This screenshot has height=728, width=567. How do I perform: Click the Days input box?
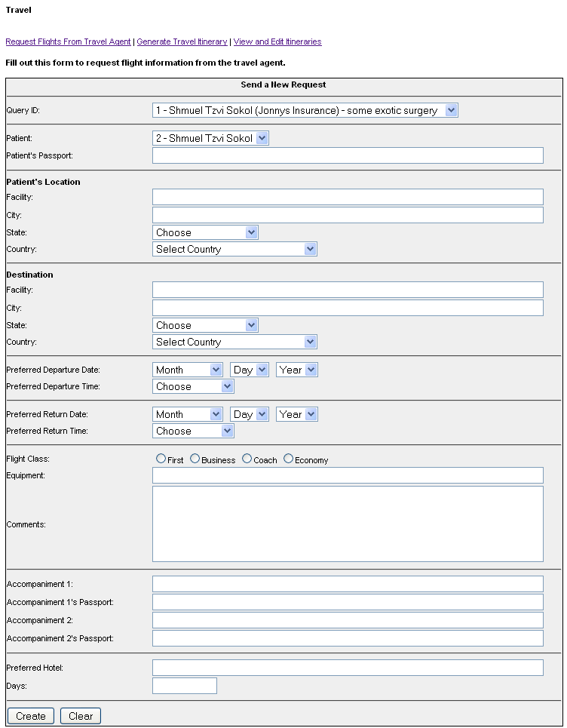click(x=184, y=686)
